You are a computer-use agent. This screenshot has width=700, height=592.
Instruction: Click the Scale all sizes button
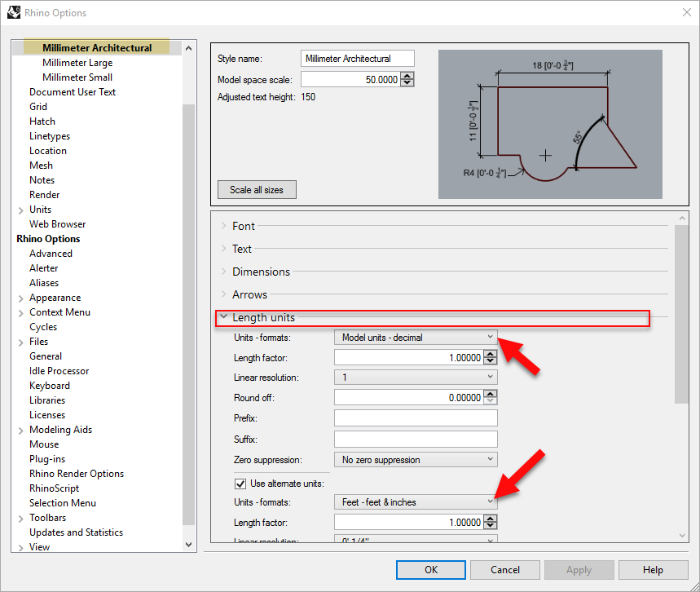click(257, 190)
